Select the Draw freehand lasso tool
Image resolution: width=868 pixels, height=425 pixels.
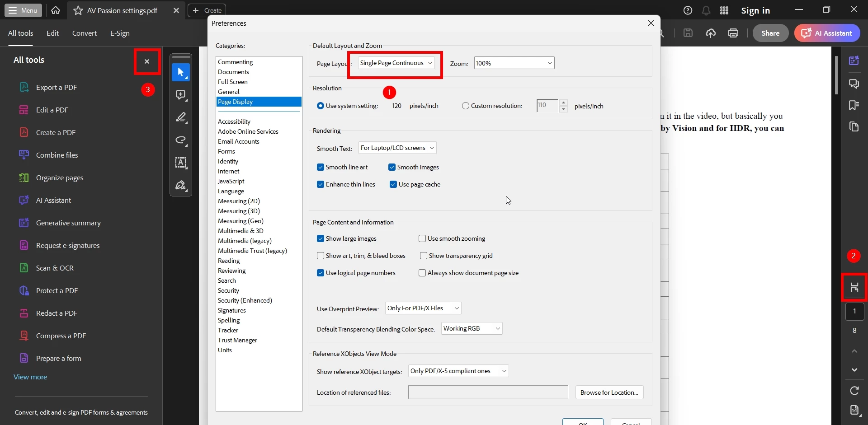click(181, 140)
